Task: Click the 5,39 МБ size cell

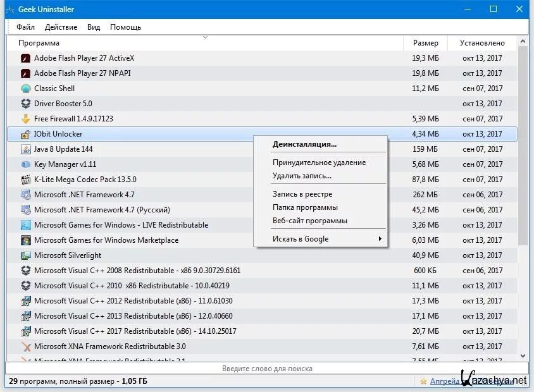Action: pos(425,119)
